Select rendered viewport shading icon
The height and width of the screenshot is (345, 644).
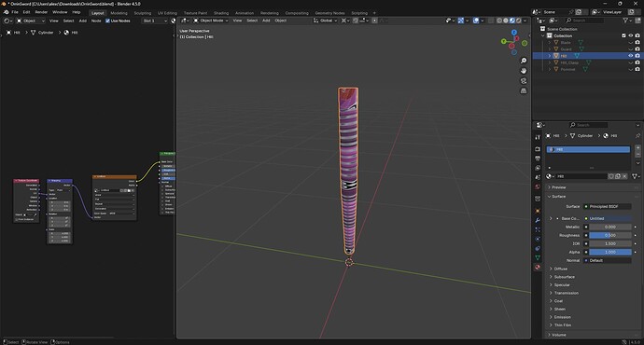(519, 21)
